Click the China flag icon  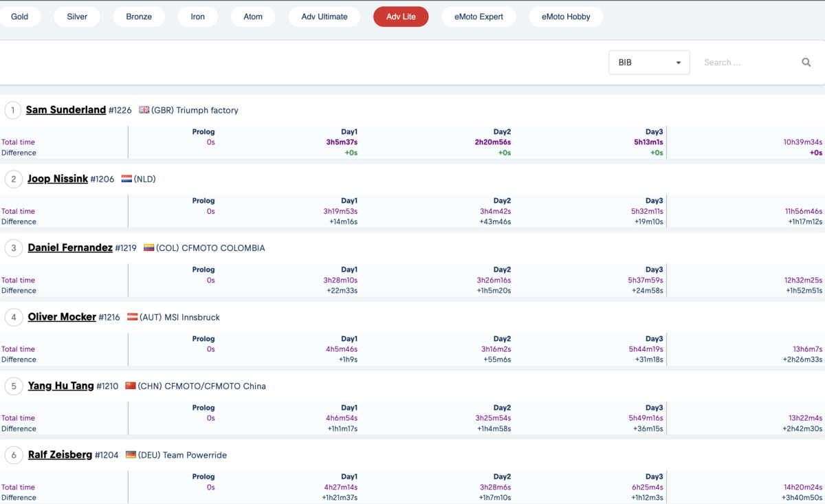pos(131,386)
